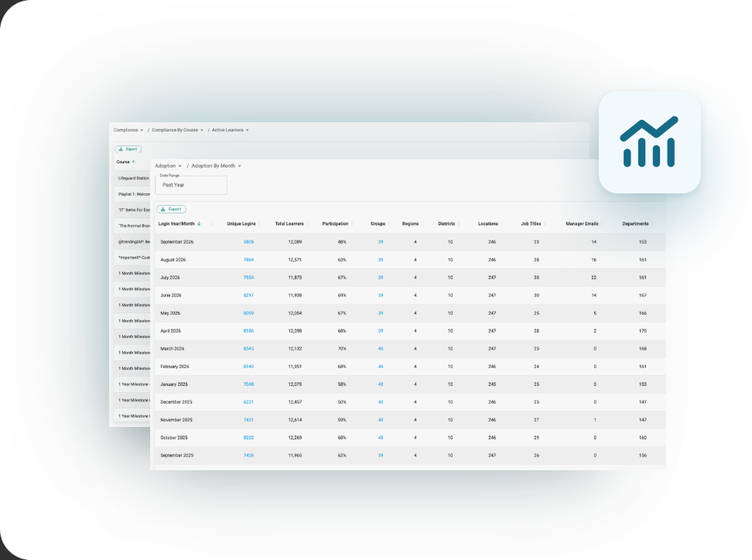Open Groups link 40 for March 2026

pos(381,349)
